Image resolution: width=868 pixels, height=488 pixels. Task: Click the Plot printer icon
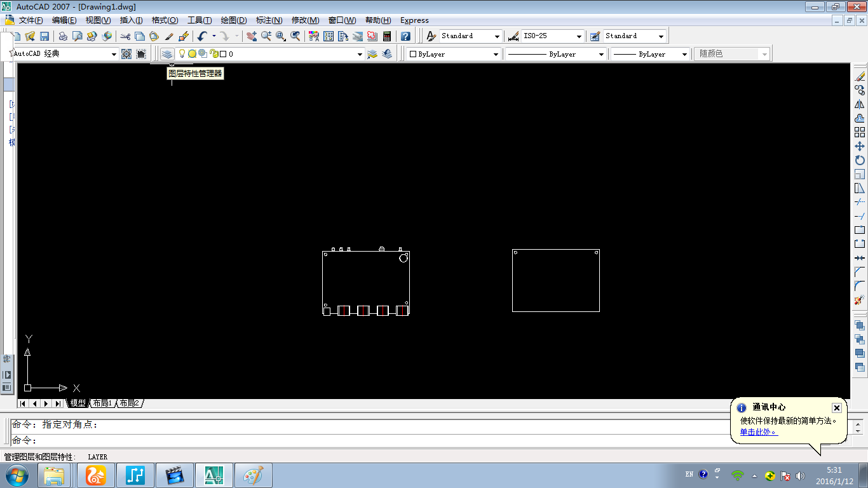tap(63, 36)
